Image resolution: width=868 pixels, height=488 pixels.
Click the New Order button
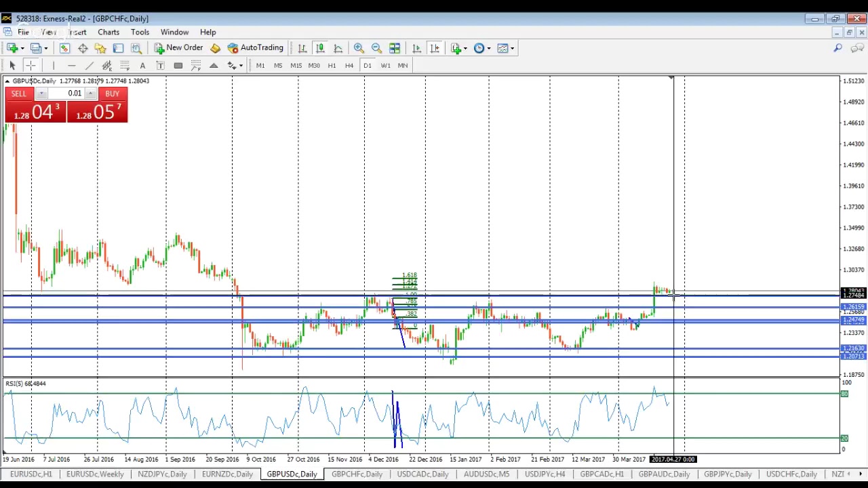pos(178,48)
